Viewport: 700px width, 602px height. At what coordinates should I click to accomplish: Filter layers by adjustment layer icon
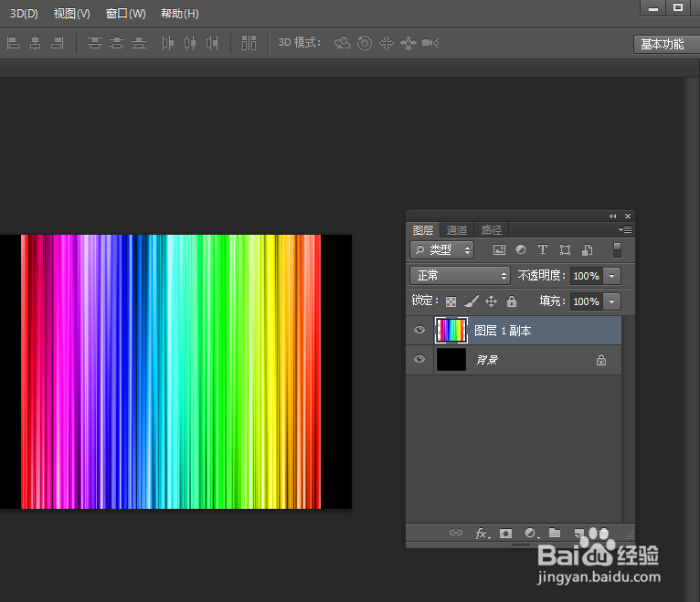521,250
